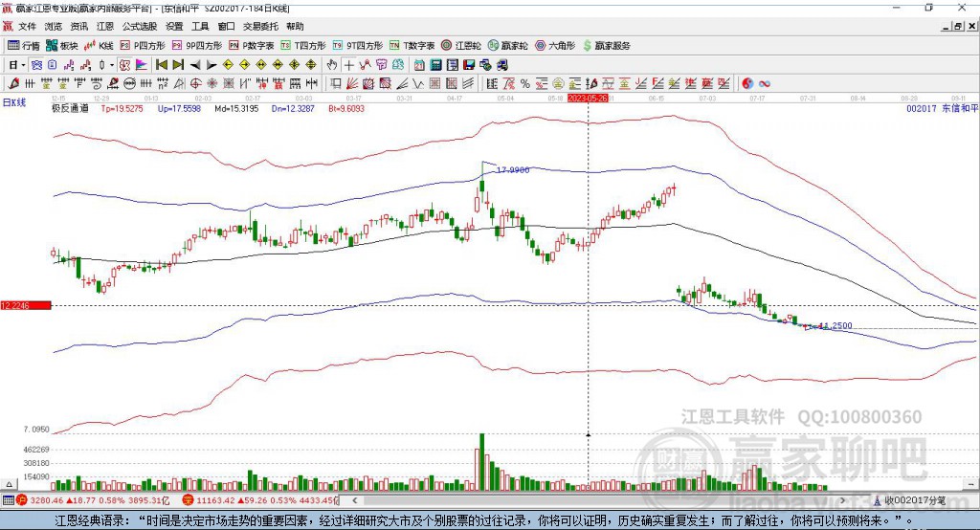This screenshot has width=980, height=530.
Task: Open the 江恩 menu
Action: point(105,26)
